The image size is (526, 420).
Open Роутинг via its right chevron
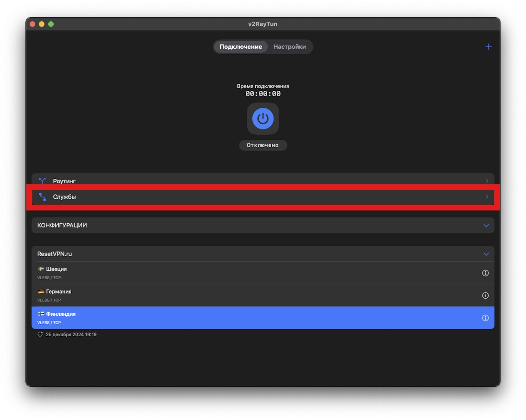[487, 181]
